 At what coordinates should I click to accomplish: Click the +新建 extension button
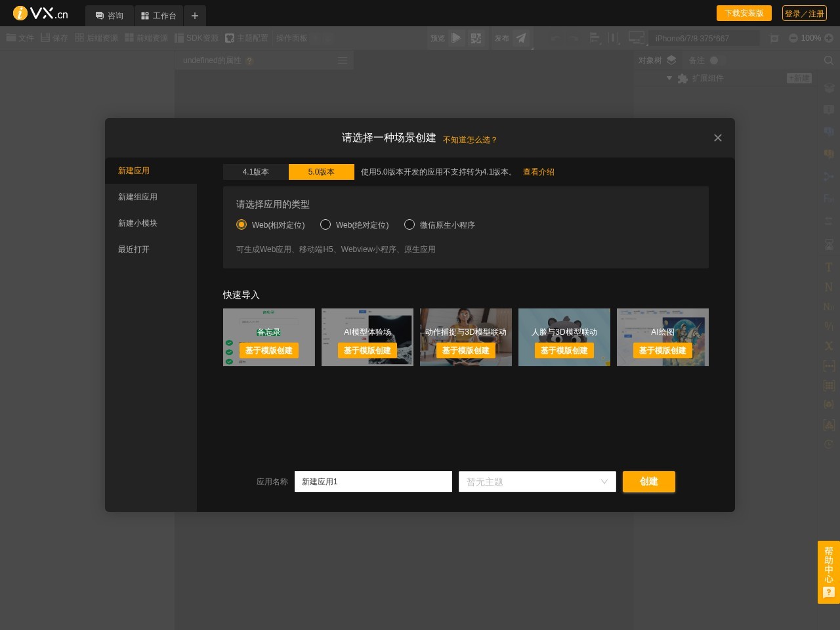click(x=799, y=78)
